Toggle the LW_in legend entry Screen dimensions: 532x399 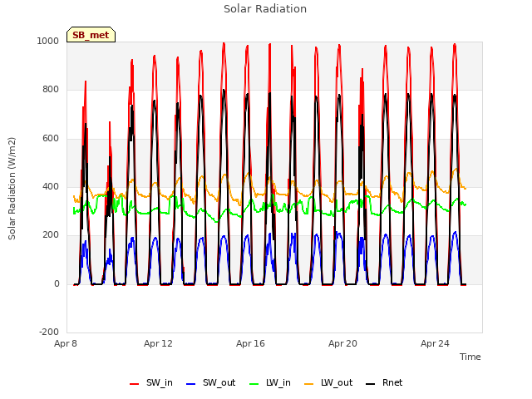pyautogui.click(x=270, y=382)
